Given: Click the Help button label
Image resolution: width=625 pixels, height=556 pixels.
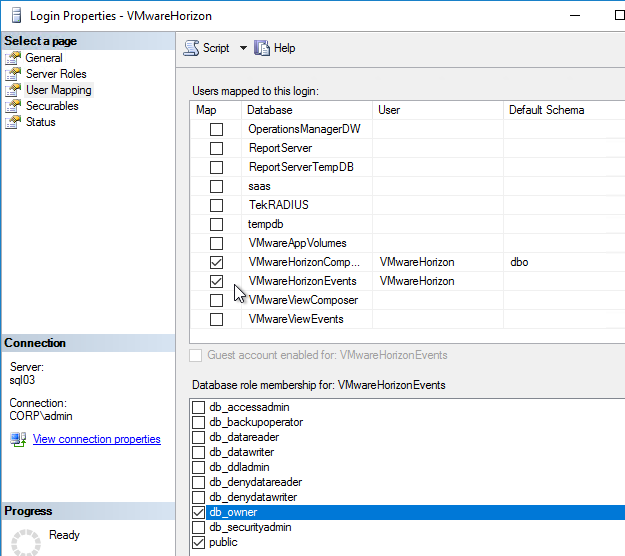Looking at the screenshot, I should [x=285, y=48].
